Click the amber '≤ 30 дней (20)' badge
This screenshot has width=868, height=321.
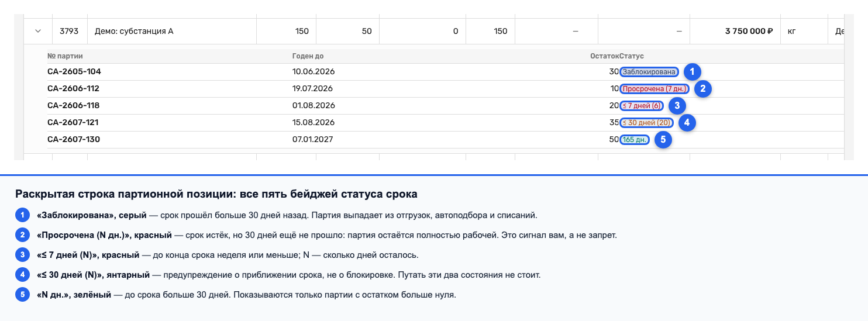click(646, 123)
